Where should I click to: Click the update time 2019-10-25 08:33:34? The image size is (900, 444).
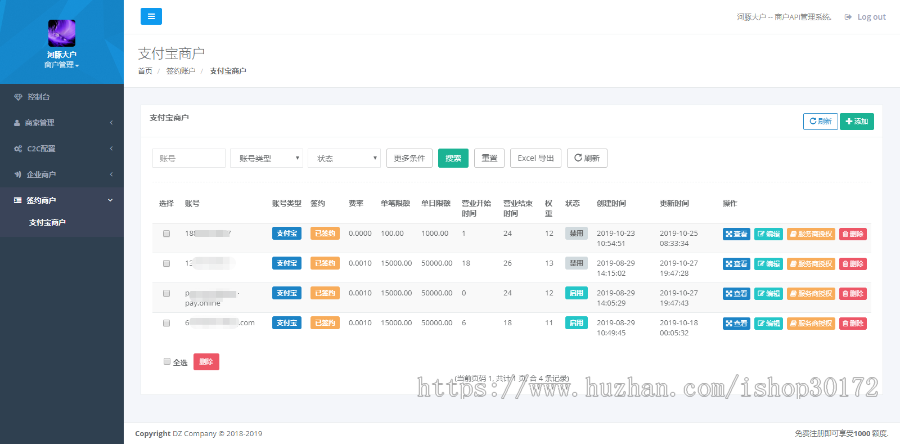[680, 239]
